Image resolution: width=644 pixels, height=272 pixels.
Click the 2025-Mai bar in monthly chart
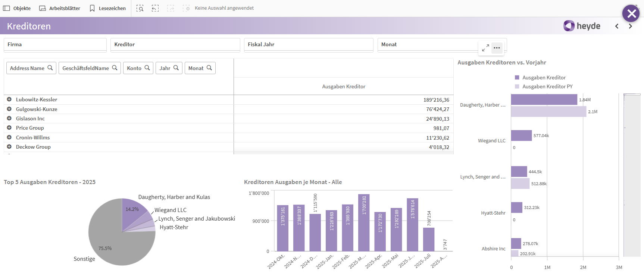pyautogui.click(x=396, y=229)
